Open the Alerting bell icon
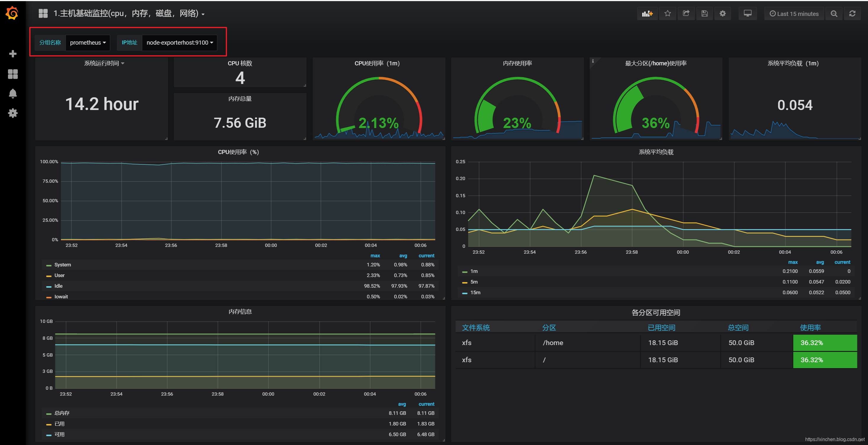 (x=13, y=93)
